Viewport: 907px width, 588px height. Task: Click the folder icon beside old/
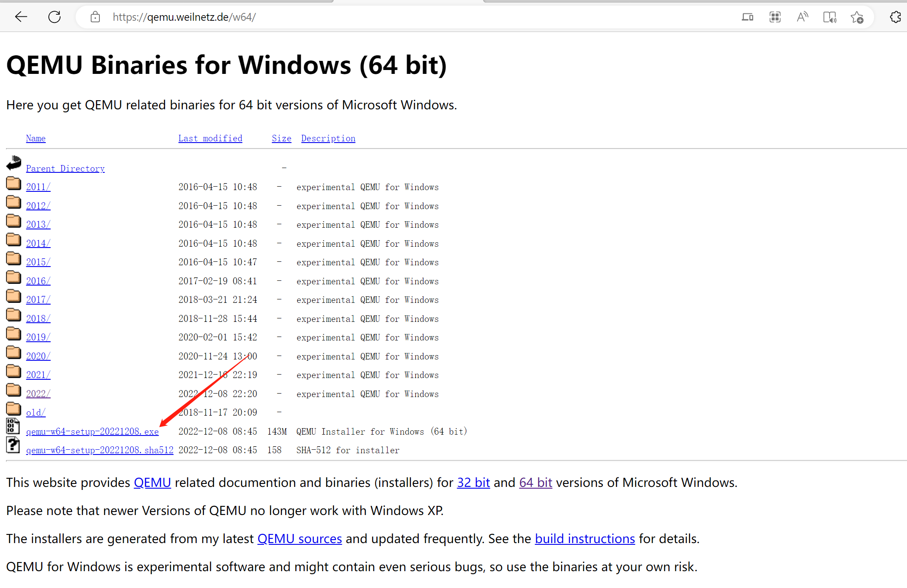[x=13, y=409]
